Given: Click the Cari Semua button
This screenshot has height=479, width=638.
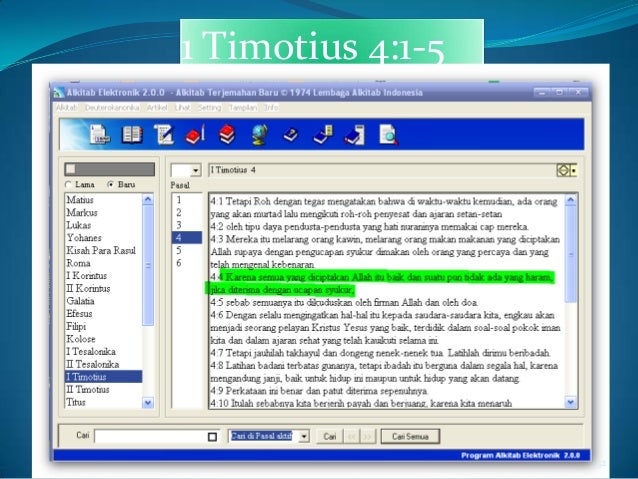Looking at the screenshot, I should [x=410, y=436].
